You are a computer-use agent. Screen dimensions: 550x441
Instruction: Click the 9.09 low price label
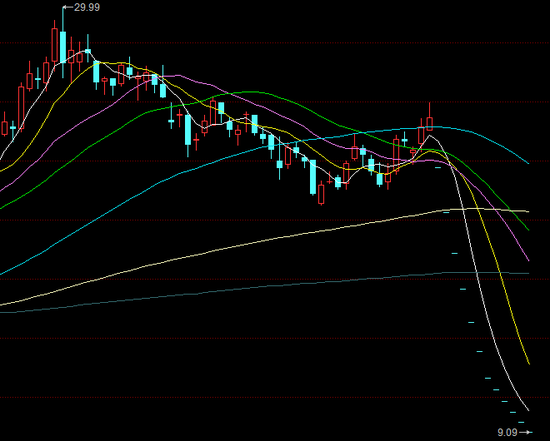508,432
